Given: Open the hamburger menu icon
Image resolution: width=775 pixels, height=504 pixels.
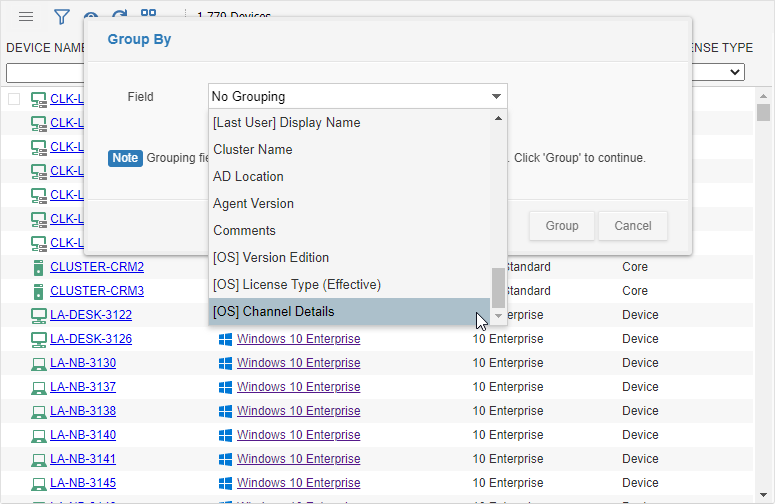Looking at the screenshot, I should click(26, 17).
